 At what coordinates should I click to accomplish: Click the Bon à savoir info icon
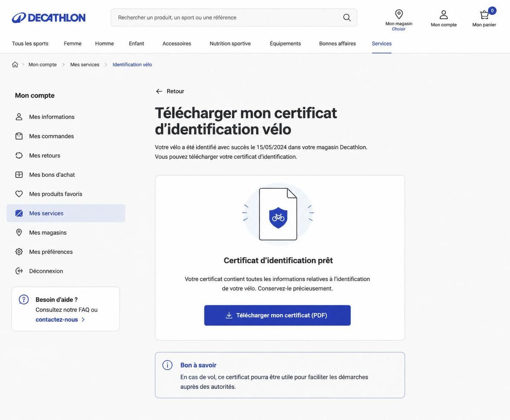(168, 365)
